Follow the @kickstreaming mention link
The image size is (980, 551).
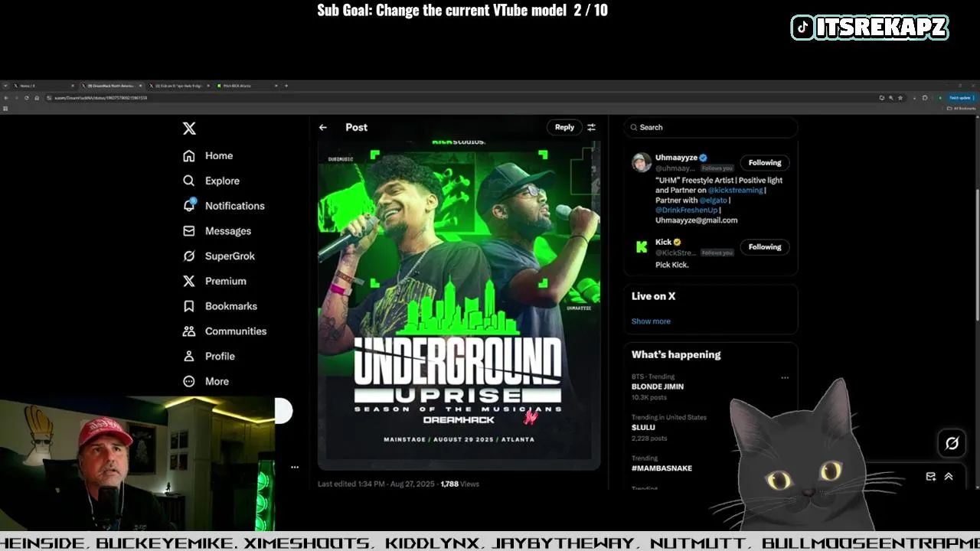click(735, 190)
